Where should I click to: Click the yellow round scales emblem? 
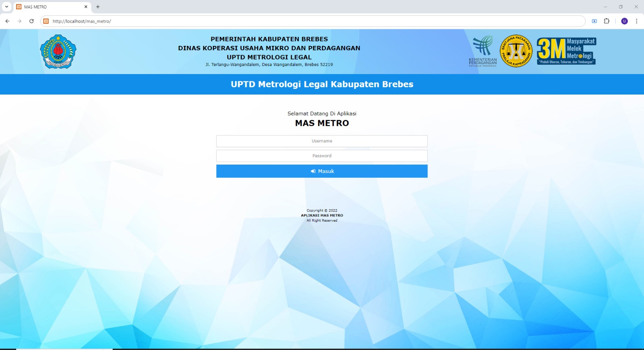coord(516,51)
